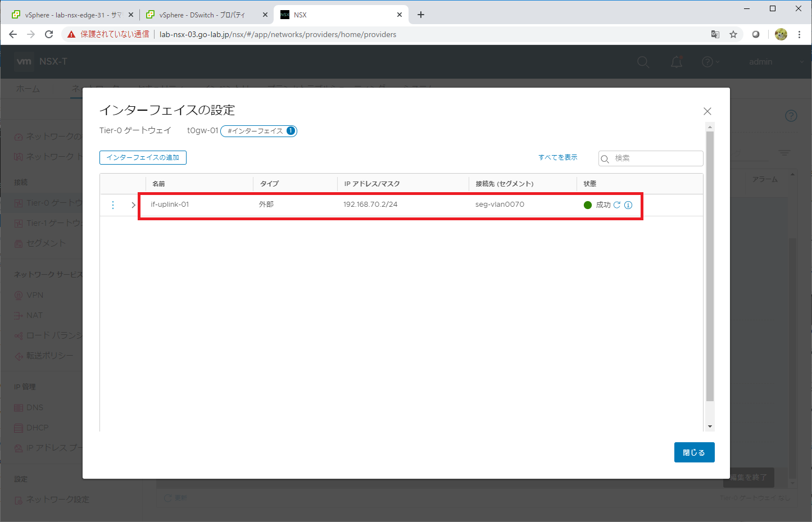812x522 pixels.
Task: Select 転送ポリシー in the NSX sidebar
Action: click(49, 356)
